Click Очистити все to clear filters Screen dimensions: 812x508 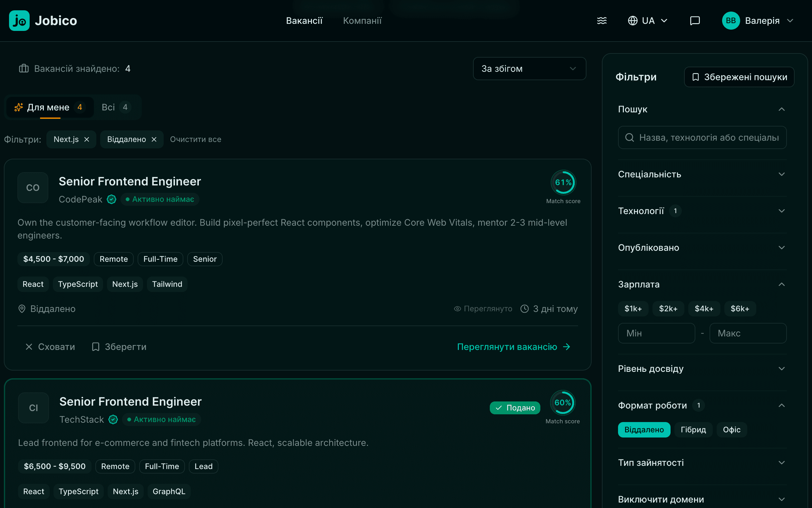pyautogui.click(x=195, y=139)
